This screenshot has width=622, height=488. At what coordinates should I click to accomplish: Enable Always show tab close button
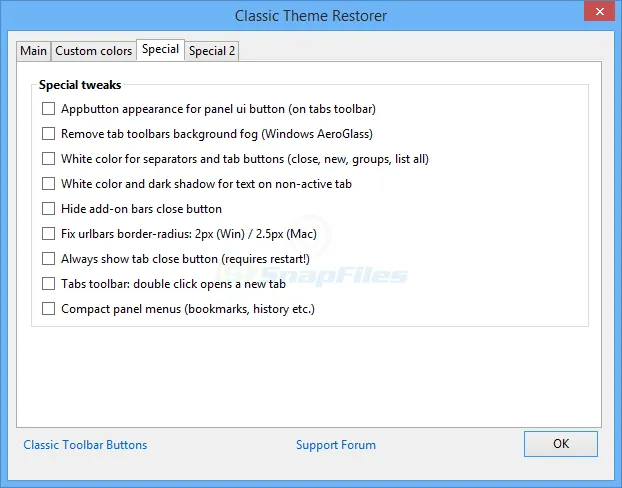point(48,259)
